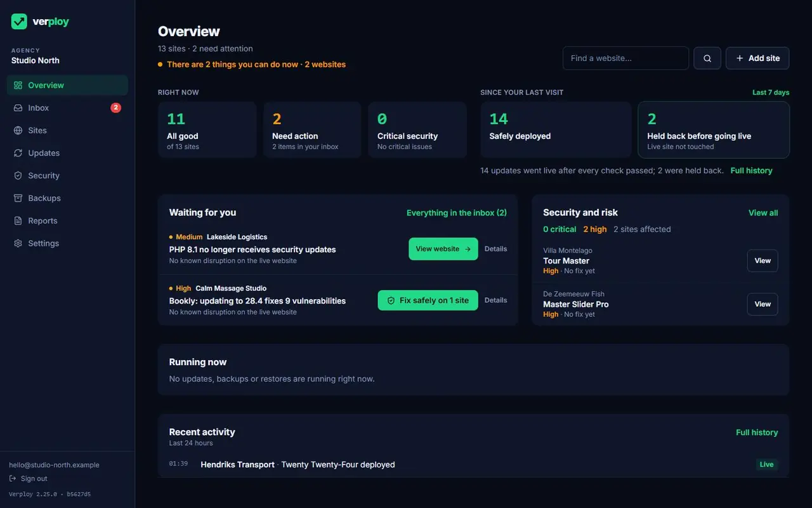Click the Add site button
Viewport: 812px width, 508px height.
[x=757, y=58]
